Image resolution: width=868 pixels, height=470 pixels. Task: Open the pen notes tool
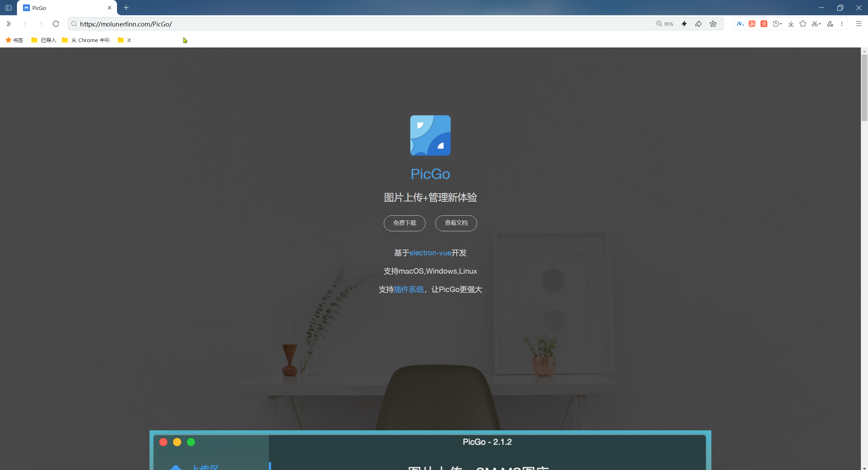[x=830, y=24]
